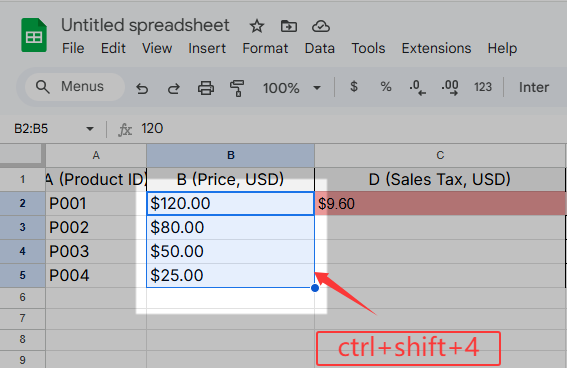Open the 100% zoom dropdown

tap(291, 88)
